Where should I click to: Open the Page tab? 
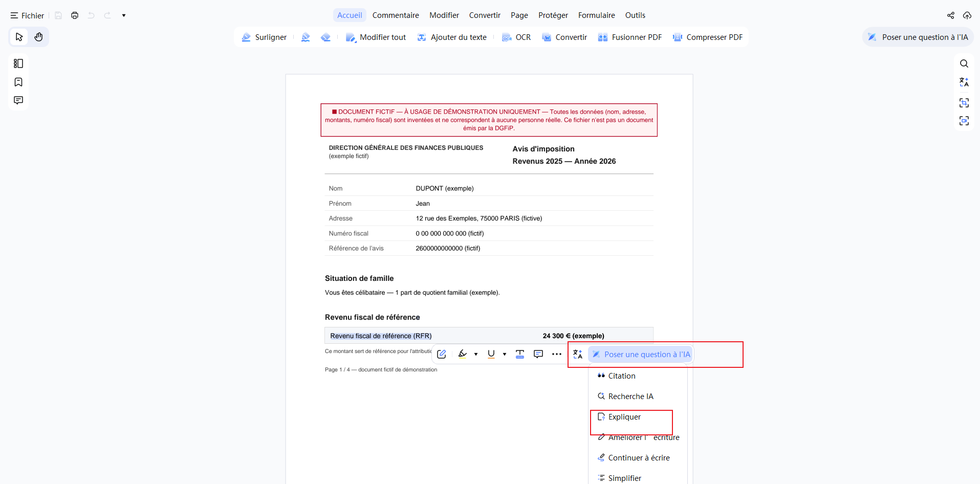(519, 15)
